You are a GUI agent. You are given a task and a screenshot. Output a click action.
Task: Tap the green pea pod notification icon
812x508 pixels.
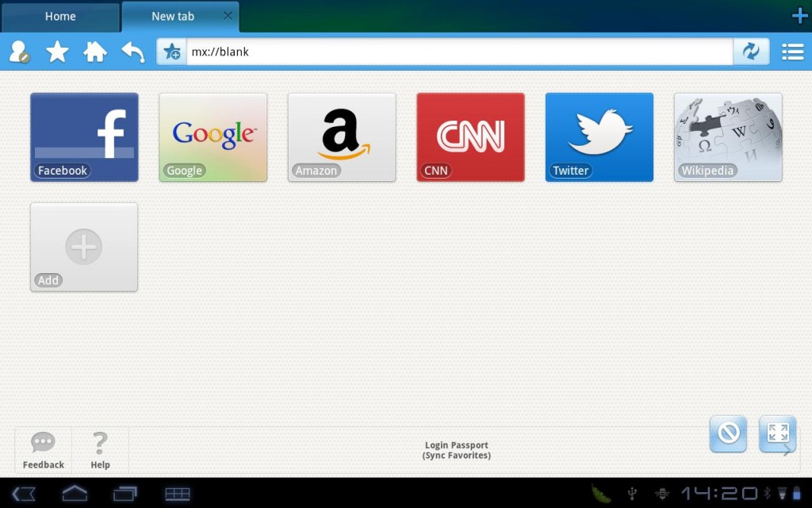tap(601, 493)
